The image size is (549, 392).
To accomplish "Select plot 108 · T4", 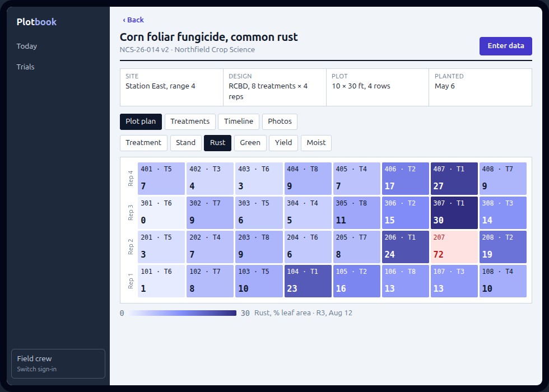I will [x=503, y=281].
